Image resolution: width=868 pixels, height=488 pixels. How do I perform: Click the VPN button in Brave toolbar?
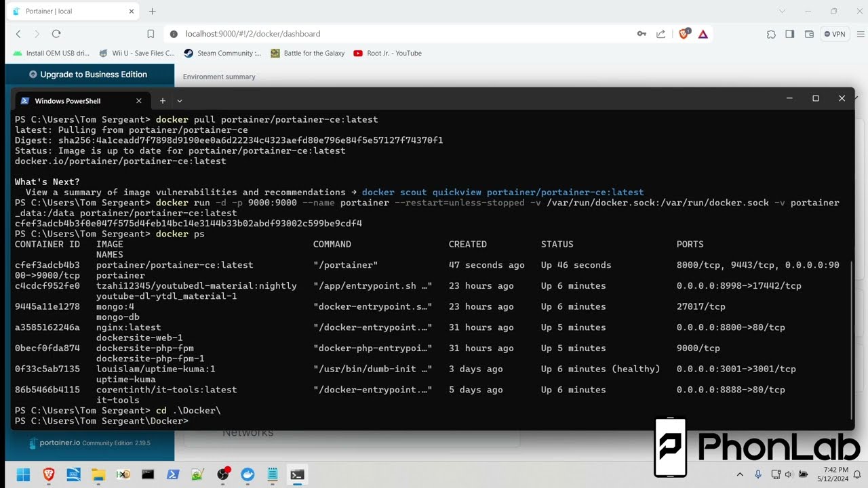(x=835, y=34)
